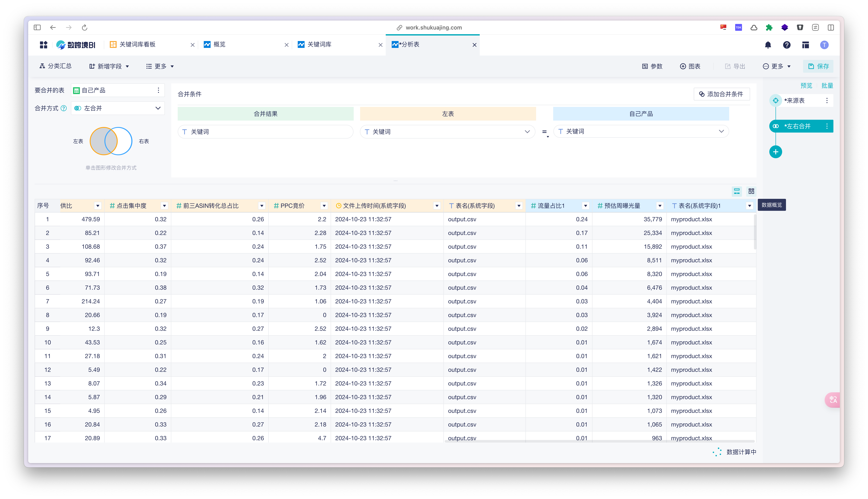The width and height of the screenshot is (868, 499).
Task: Open the notifications bell
Action: coord(768,45)
